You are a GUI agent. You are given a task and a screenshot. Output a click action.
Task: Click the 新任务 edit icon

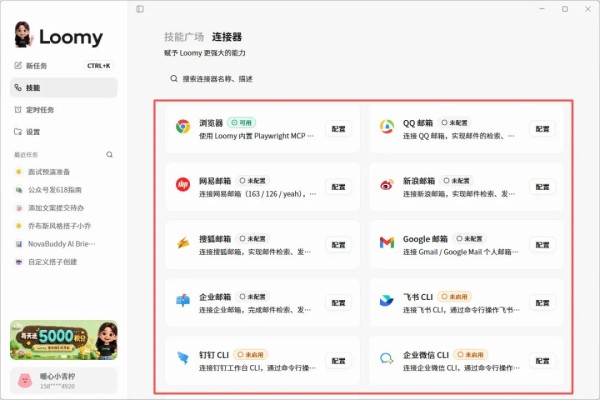point(18,65)
